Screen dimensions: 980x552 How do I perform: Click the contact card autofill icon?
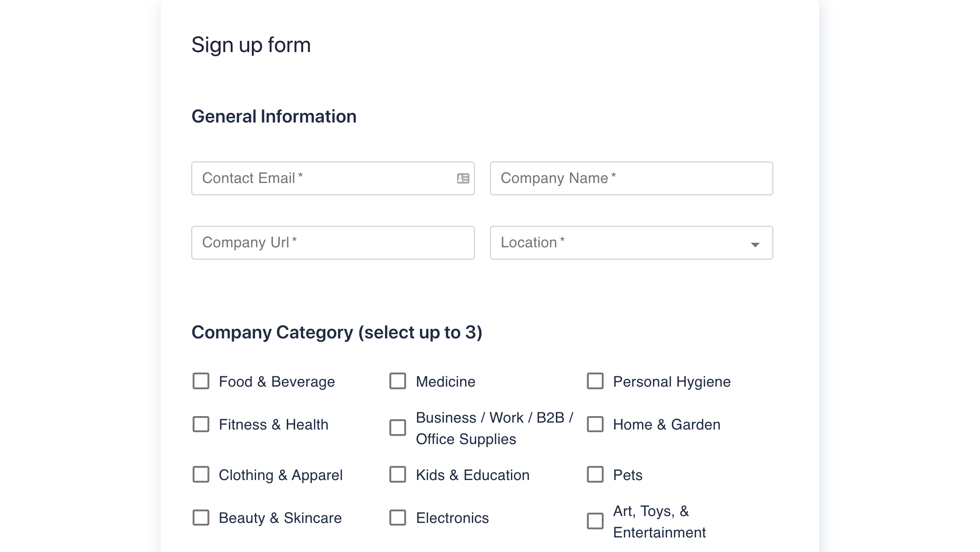pyautogui.click(x=463, y=178)
